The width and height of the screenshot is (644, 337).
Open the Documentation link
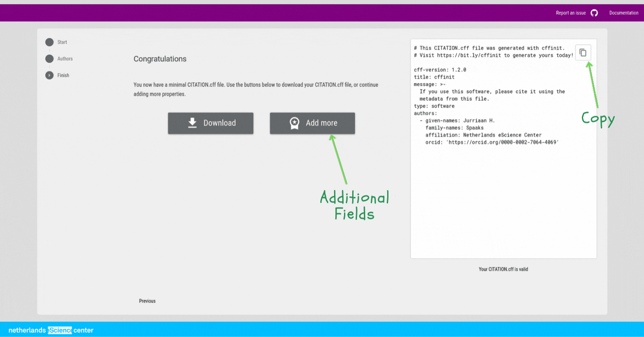tap(623, 13)
